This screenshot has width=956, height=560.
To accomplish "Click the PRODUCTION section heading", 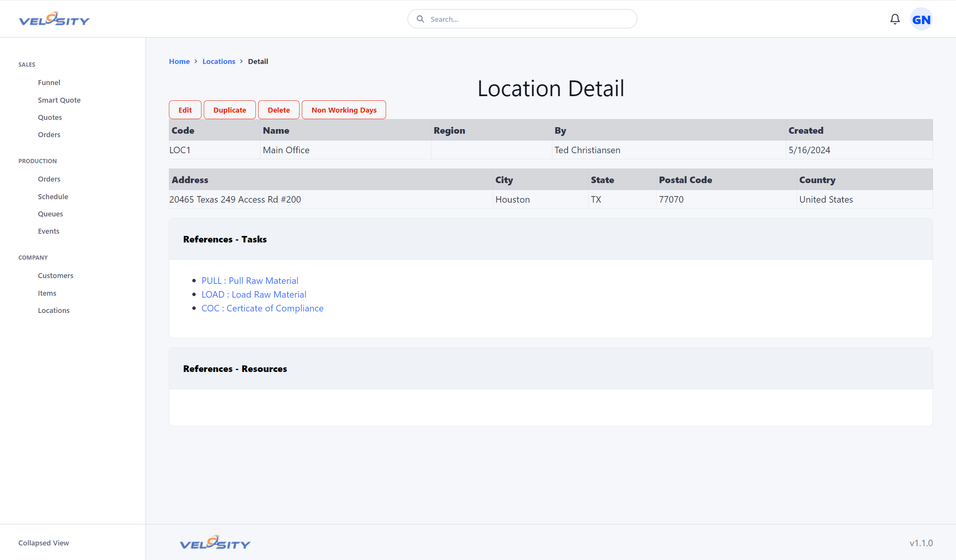I will click(x=38, y=161).
